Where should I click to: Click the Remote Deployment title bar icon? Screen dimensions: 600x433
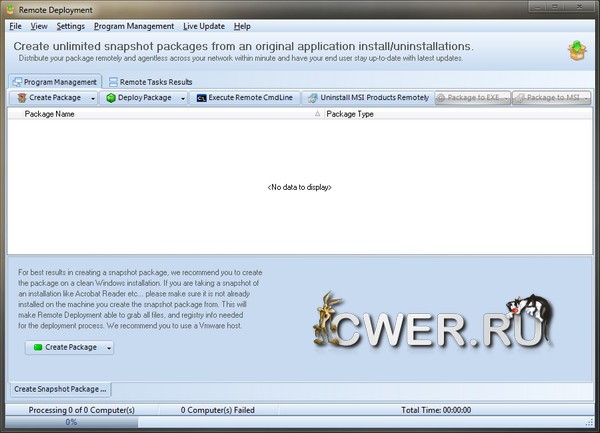coord(10,9)
